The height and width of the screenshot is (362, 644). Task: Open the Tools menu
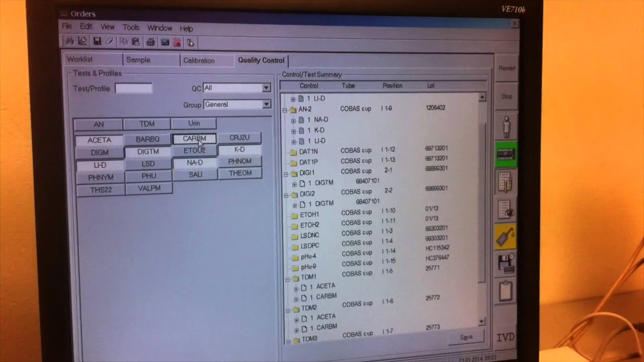coord(131,27)
